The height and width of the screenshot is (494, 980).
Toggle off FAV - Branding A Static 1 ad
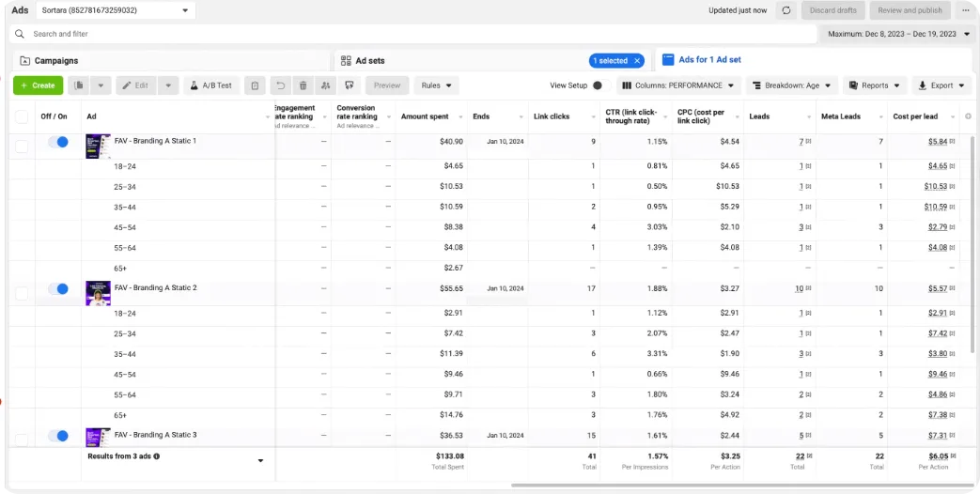(x=58, y=142)
